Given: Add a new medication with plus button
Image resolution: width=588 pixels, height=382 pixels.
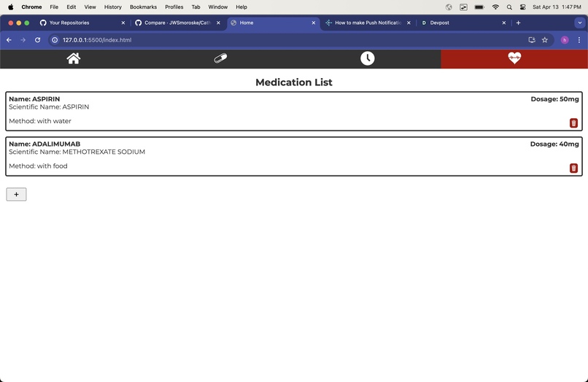Looking at the screenshot, I should click(16, 194).
